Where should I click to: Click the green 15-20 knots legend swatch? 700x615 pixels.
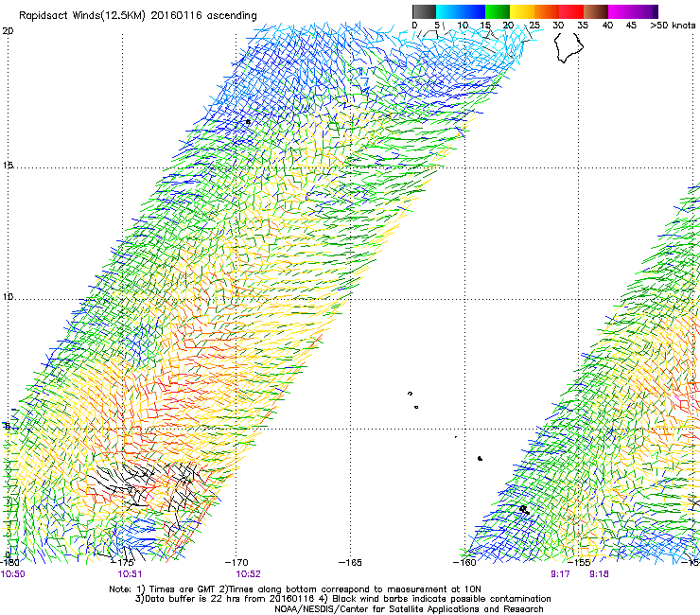tap(498, 11)
